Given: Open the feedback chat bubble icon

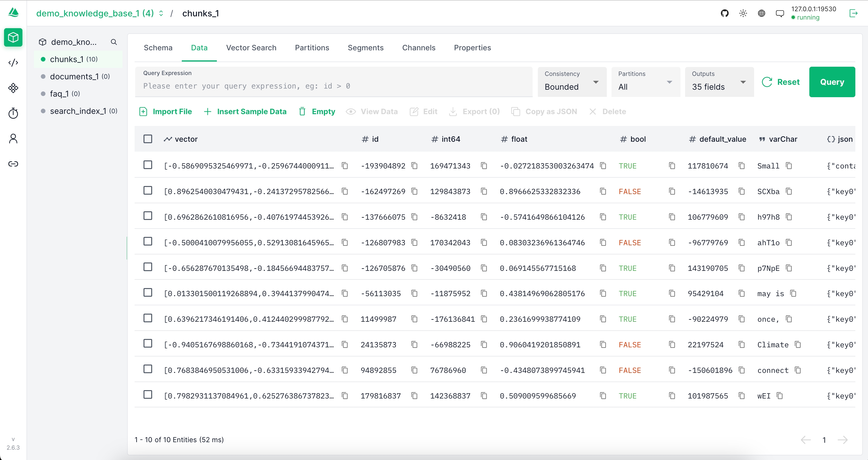Looking at the screenshot, I should click(780, 13).
